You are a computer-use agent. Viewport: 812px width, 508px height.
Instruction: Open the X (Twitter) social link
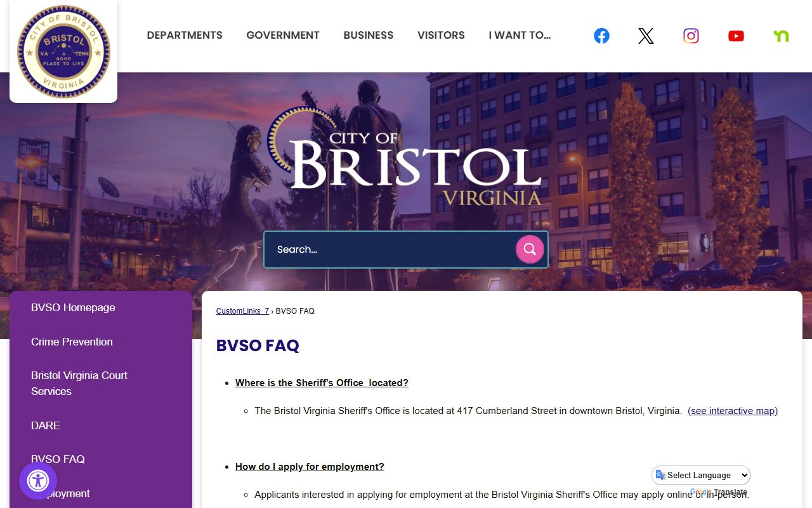tap(646, 36)
